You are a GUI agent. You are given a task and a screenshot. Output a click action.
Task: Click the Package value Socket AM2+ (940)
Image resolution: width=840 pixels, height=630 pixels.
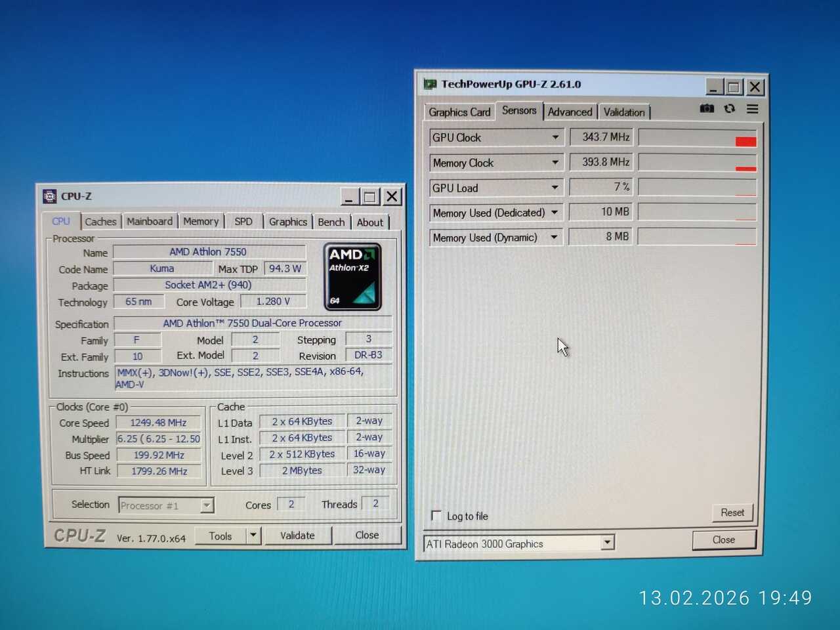[209, 285]
